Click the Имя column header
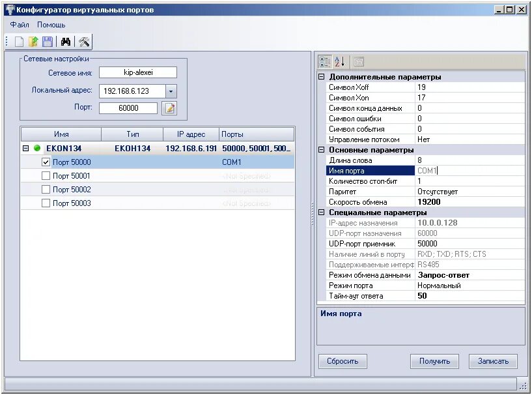The height and width of the screenshot is (395, 532). click(x=61, y=134)
